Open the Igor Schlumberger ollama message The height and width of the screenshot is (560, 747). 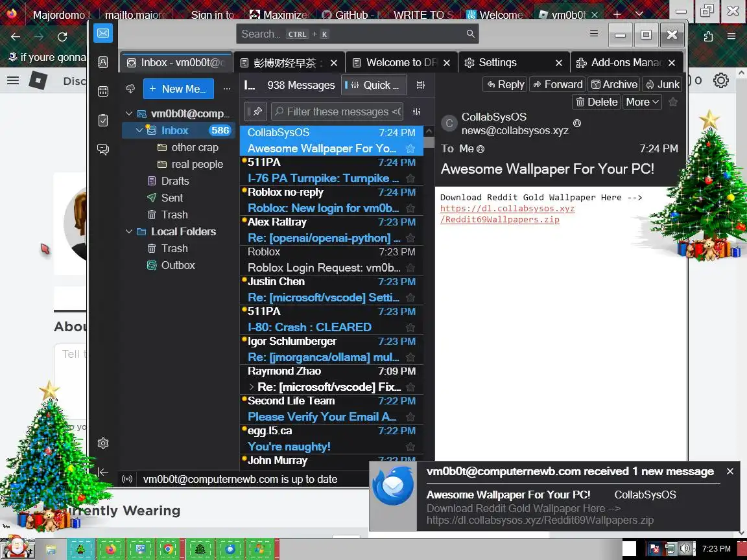pos(331,349)
